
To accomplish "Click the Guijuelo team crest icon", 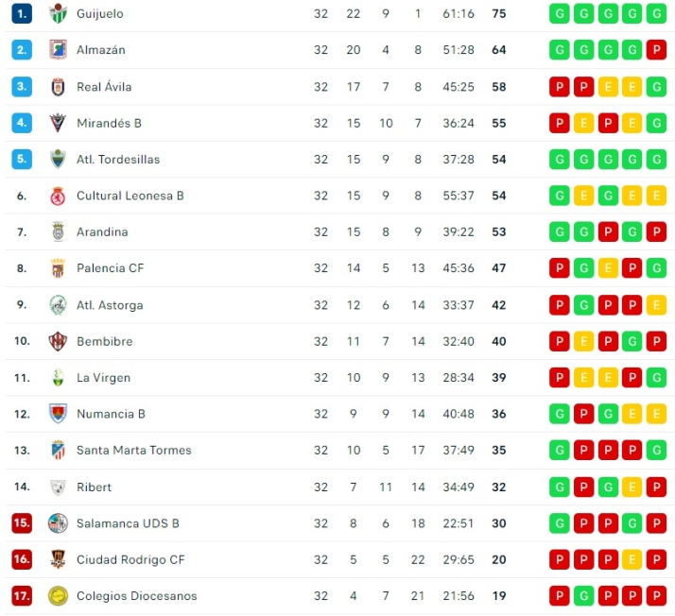I will pos(58,13).
